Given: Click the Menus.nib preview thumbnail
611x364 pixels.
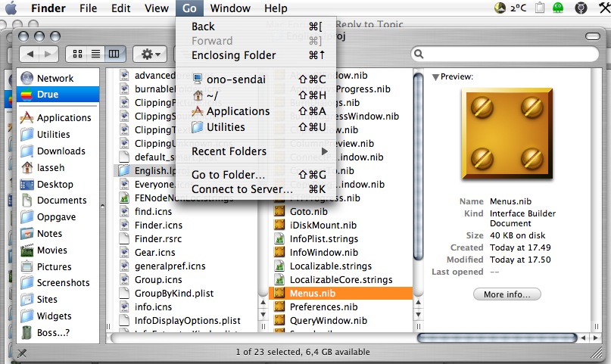Looking at the screenshot, I should tap(507, 133).
